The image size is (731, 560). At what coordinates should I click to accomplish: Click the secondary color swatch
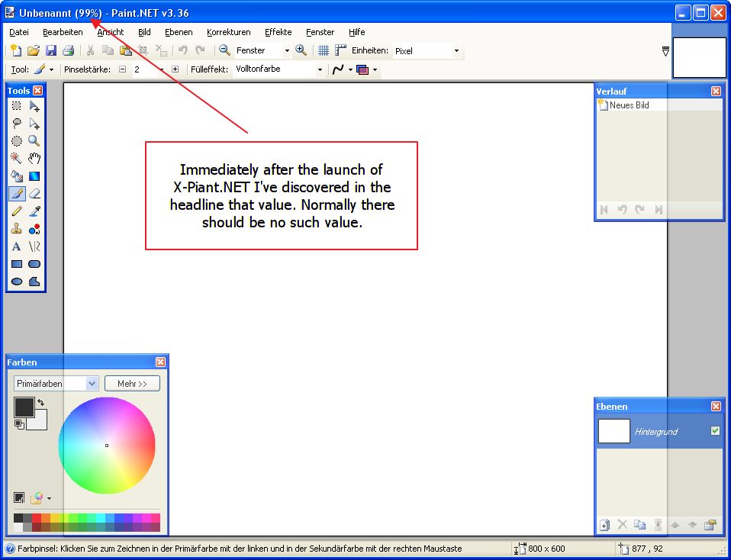pyautogui.click(x=40, y=422)
